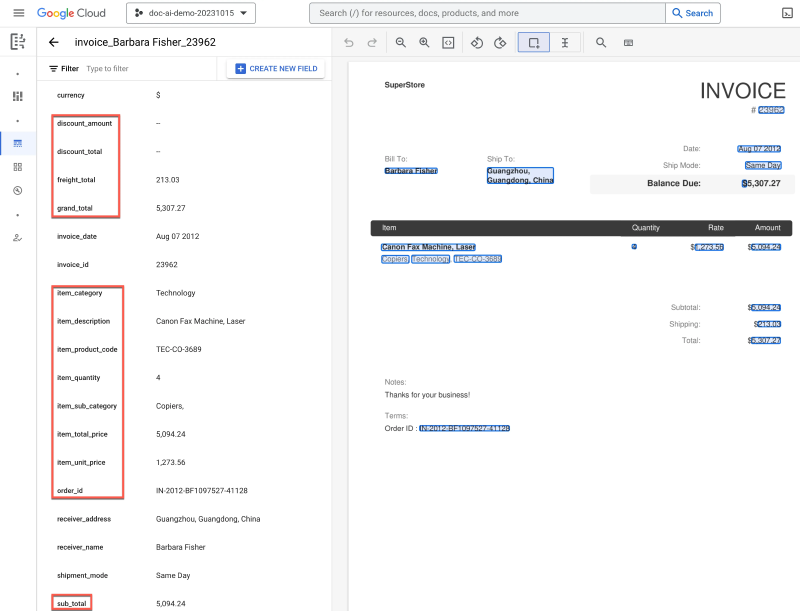The image size is (800, 611).
Task: Click value 213.03 in field list
Action: (167, 180)
